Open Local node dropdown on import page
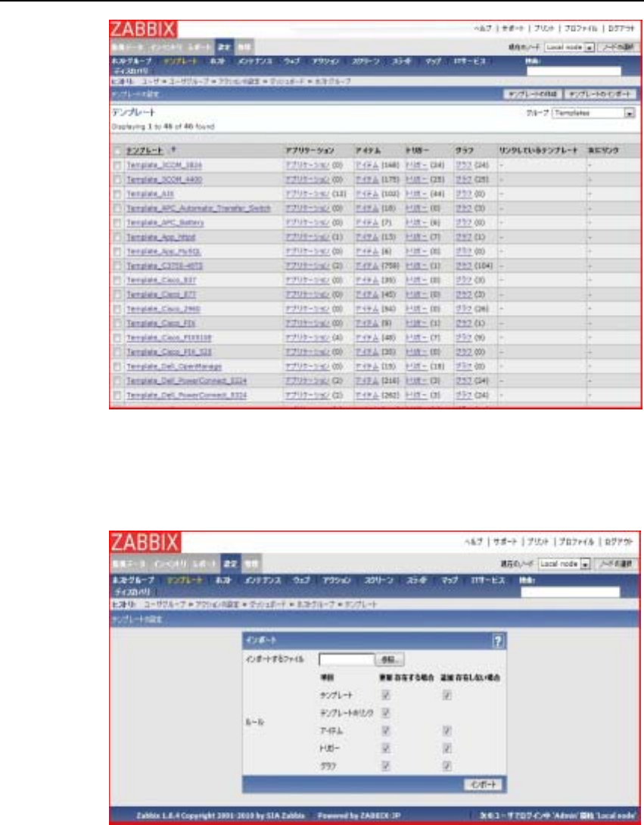 click(565, 564)
